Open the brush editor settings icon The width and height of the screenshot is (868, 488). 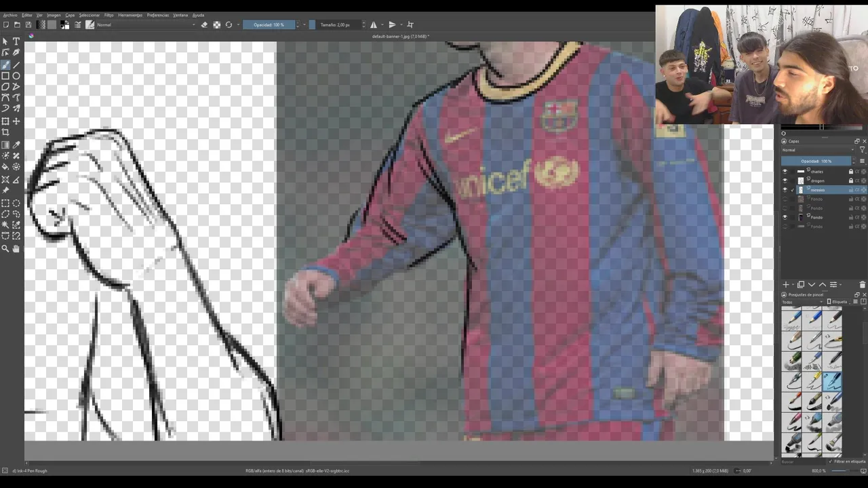(x=77, y=25)
